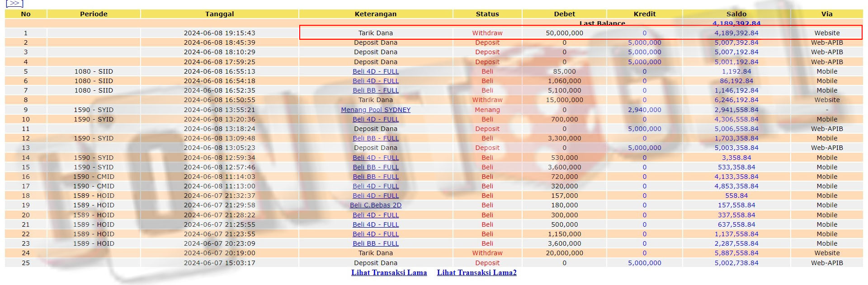Image resolution: width=868 pixels, height=285 pixels.
Task: Open Beli BB - FULL in row 7
Action: (375, 90)
